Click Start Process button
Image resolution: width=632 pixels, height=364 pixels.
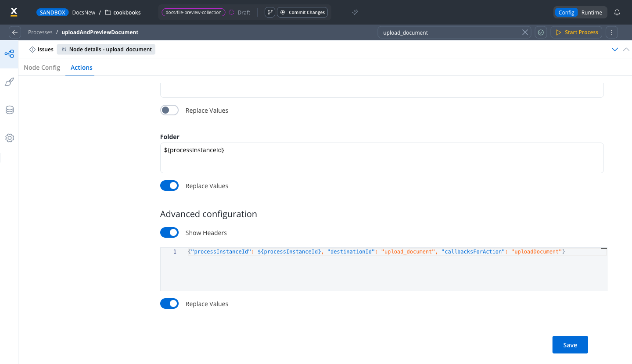tap(577, 32)
